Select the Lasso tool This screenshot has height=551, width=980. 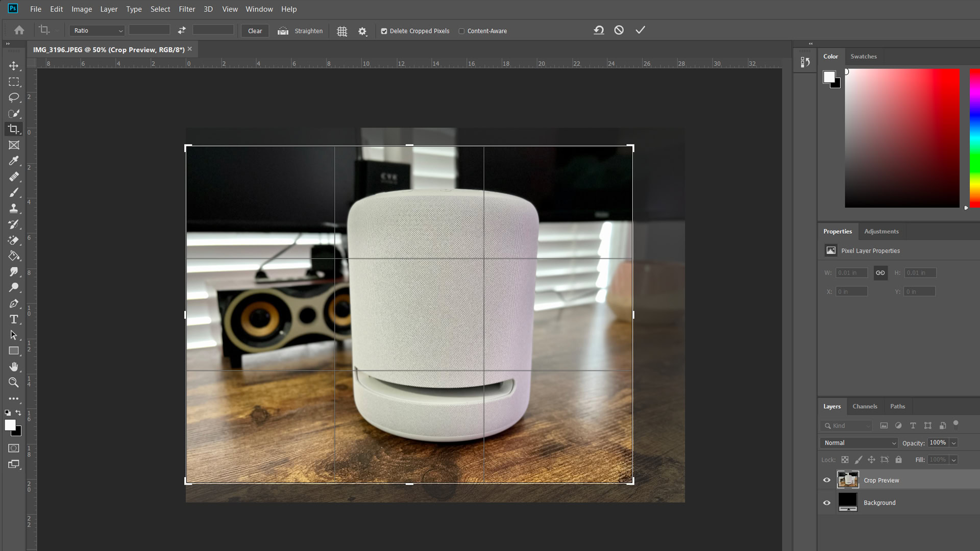click(14, 97)
